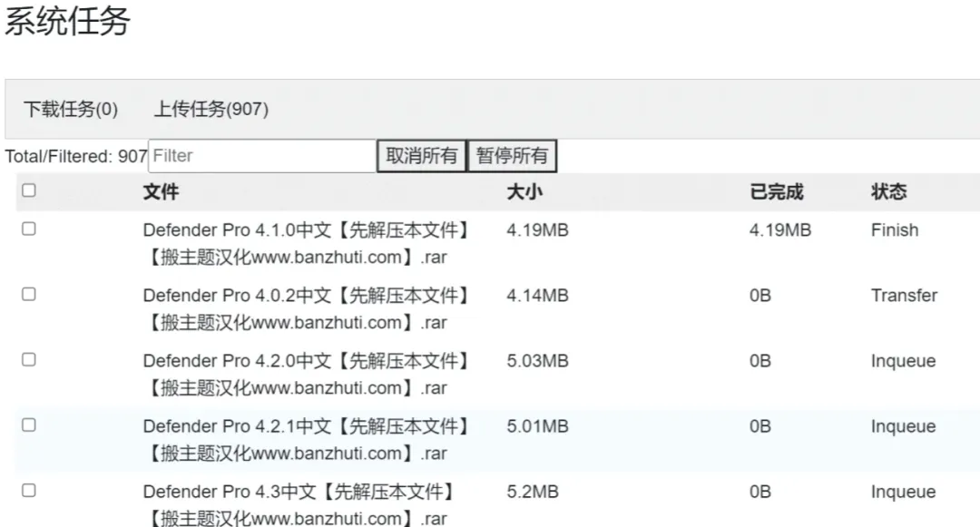Click the 取消所有 button
The height and width of the screenshot is (527, 980).
tap(421, 155)
